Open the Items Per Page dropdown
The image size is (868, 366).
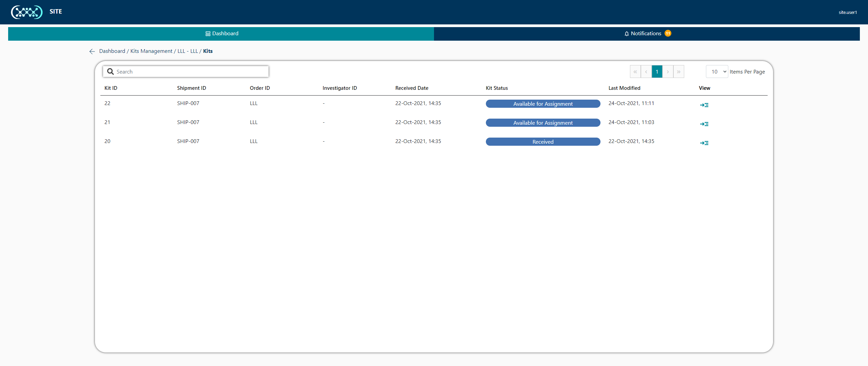point(716,72)
